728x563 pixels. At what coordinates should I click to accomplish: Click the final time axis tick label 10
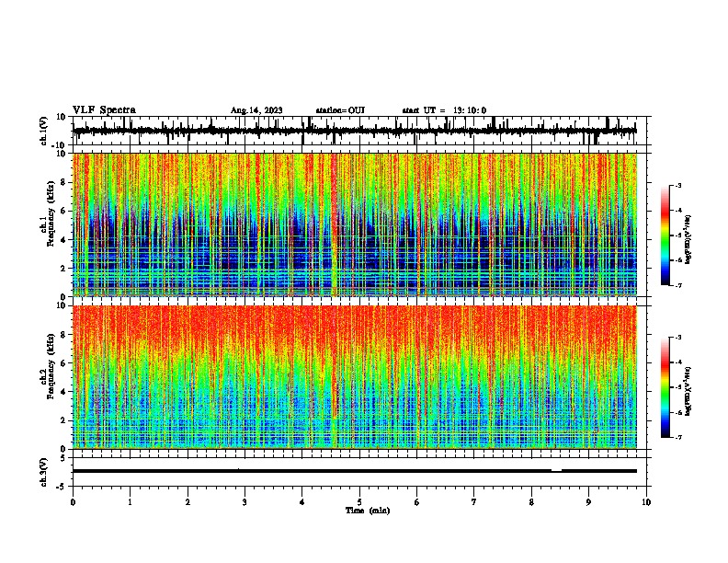(x=646, y=502)
